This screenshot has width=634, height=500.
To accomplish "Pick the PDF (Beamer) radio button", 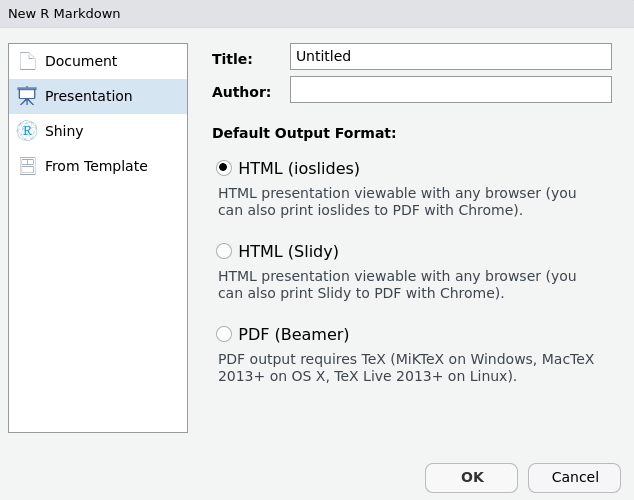I will [x=224, y=334].
